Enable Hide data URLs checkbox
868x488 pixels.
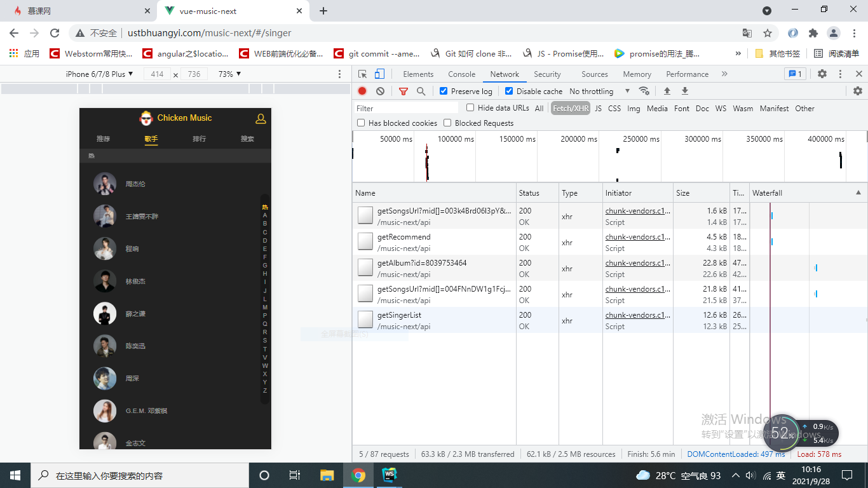(470, 107)
